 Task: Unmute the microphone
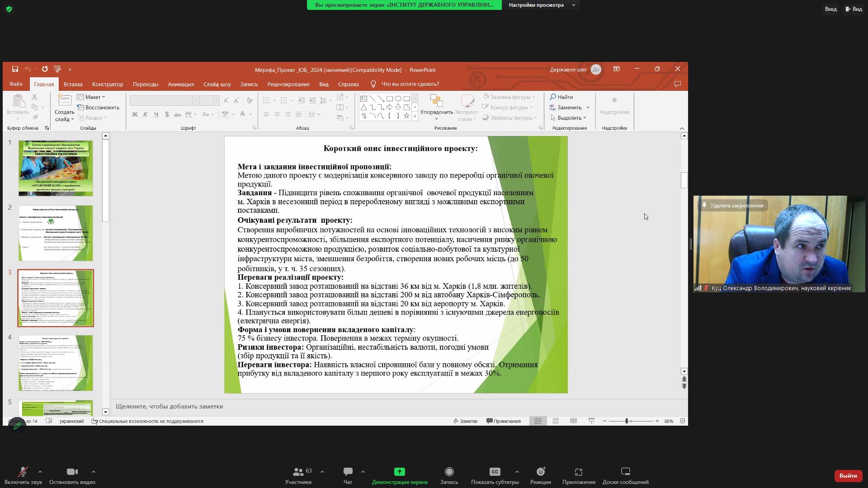pyautogui.click(x=23, y=472)
